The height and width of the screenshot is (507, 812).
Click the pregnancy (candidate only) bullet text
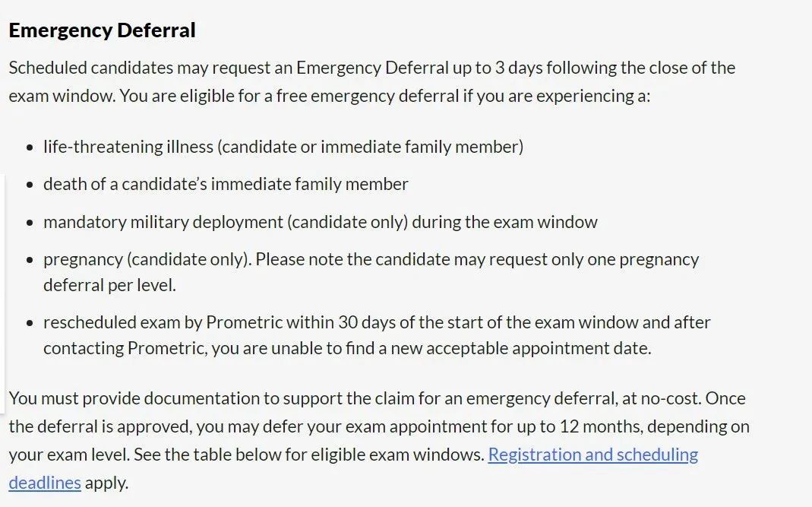[x=371, y=272]
